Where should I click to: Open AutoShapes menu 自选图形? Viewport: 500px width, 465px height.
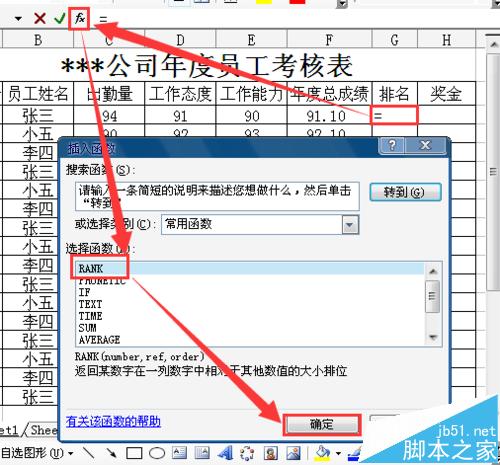pos(37,453)
